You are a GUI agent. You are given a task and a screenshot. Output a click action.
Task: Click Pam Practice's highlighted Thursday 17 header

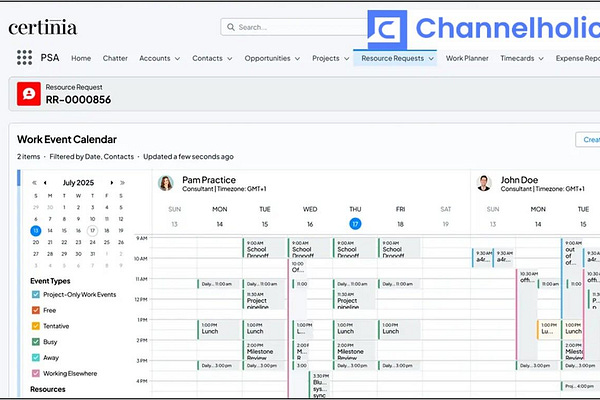click(355, 224)
